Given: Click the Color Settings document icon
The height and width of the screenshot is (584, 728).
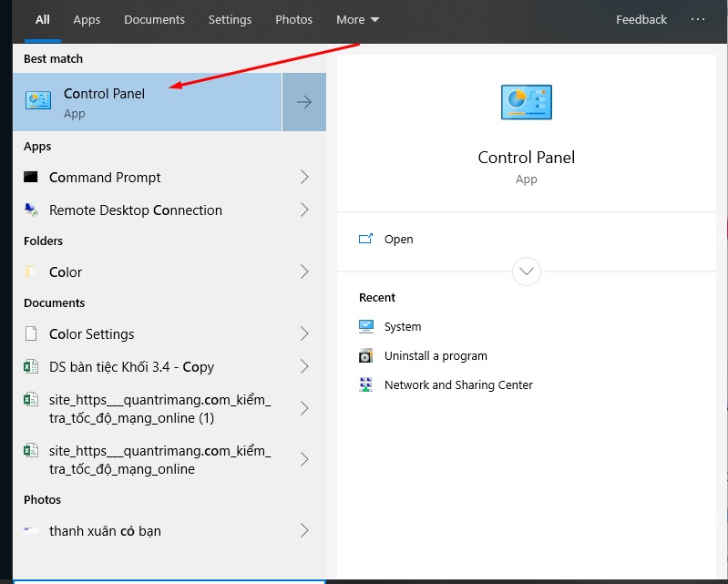Looking at the screenshot, I should point(32,334).
